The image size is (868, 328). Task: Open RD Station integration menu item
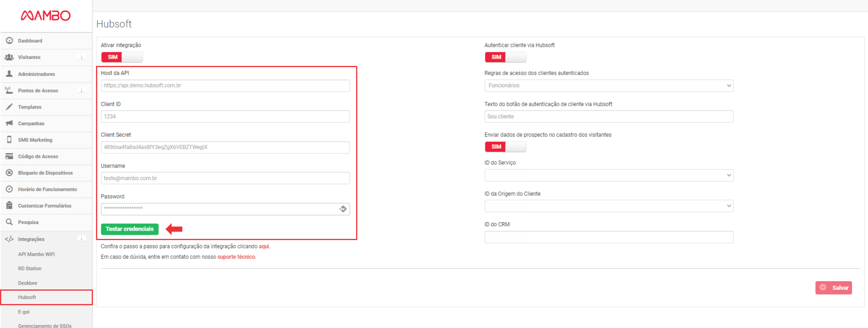pyautogui.click(x=30, y=268)
